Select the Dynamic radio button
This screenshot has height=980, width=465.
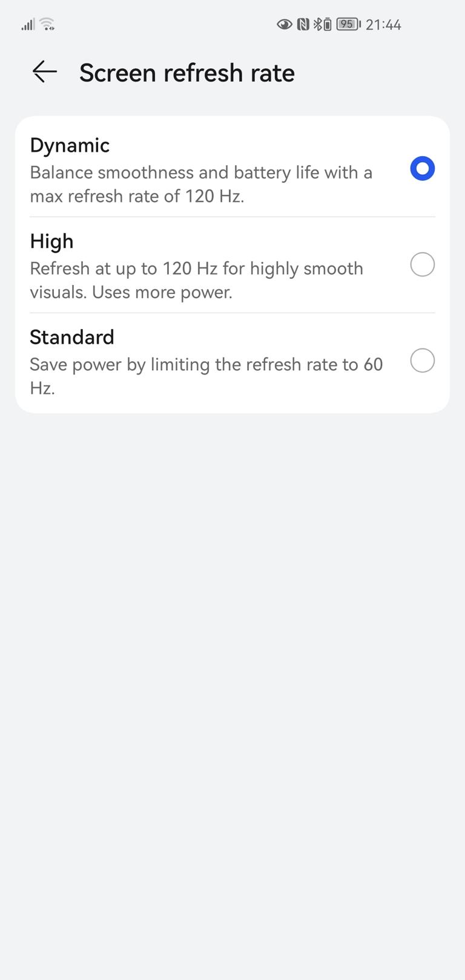pyautogui.click(x=423, y=168)
